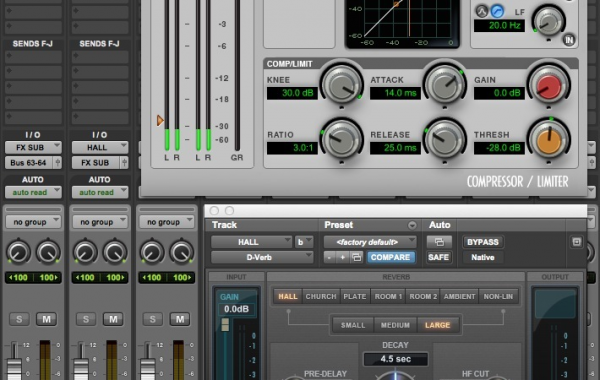
Task: Select the ROOM 2 reverb algorithm
Action: coord(423,297)
